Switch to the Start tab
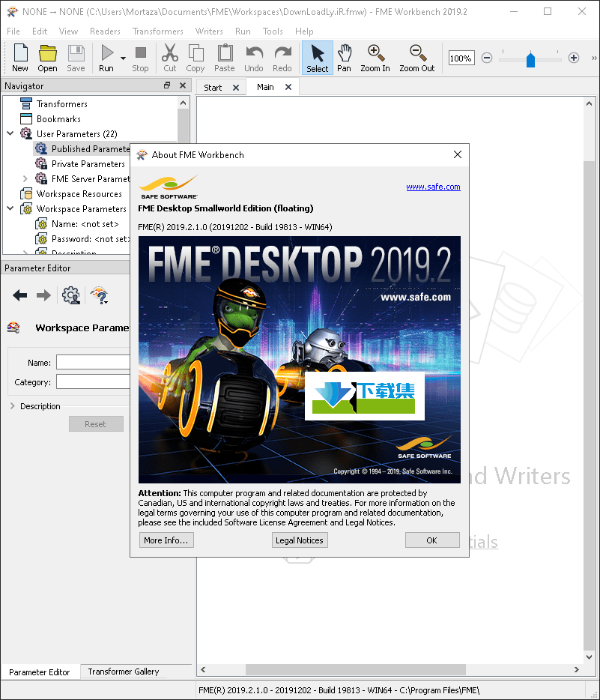The width and height of the screenshot is (600, 700). (213, 88)
